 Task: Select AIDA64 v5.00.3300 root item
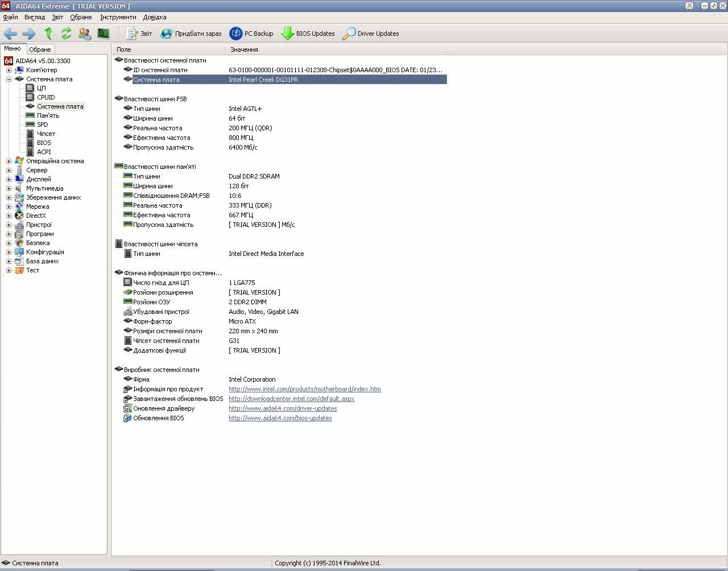coord(43,61)
